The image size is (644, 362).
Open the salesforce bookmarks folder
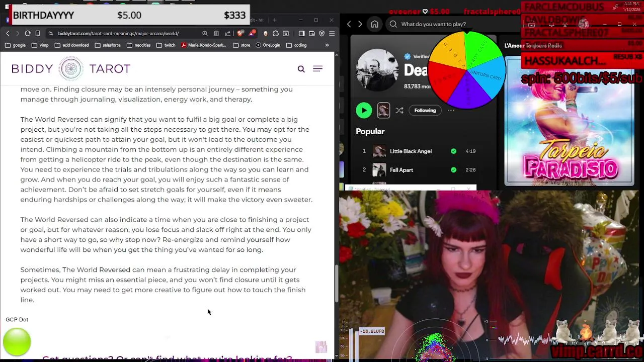(107, 45)
